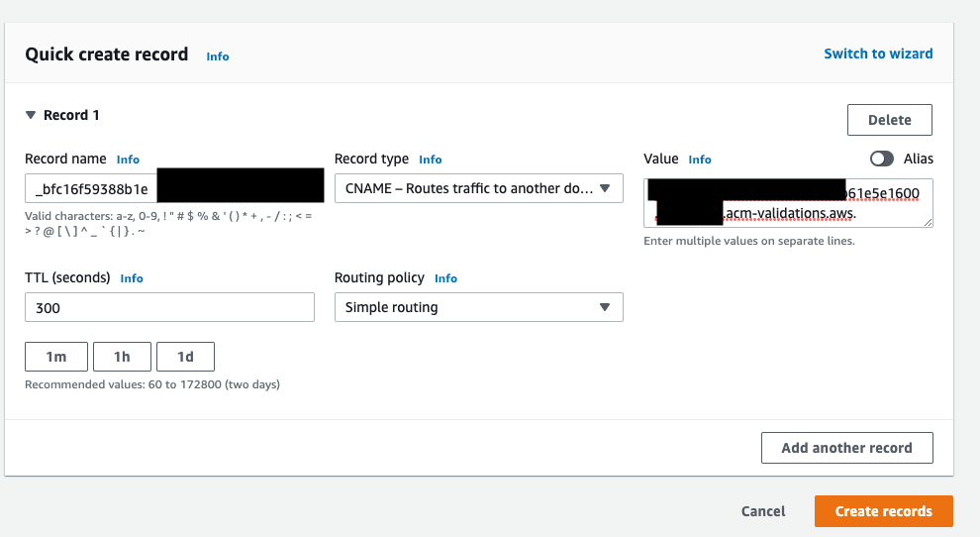Open Info link next to Value

click(x=700, y=160)
